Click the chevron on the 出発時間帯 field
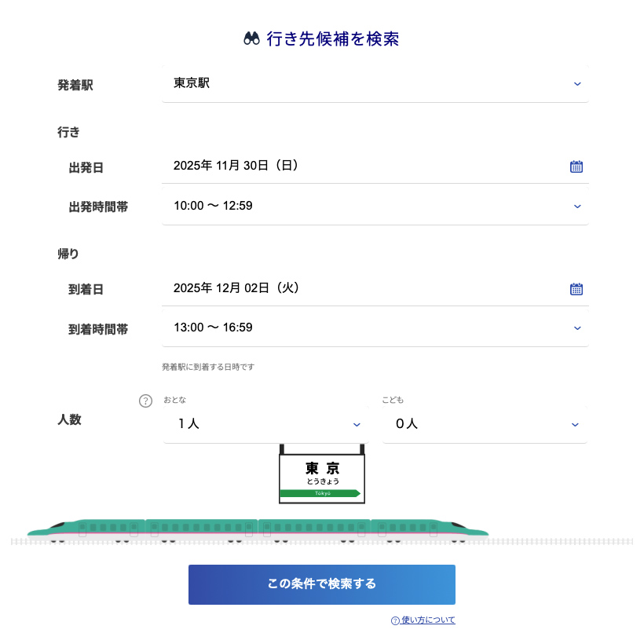 (577, 207)
